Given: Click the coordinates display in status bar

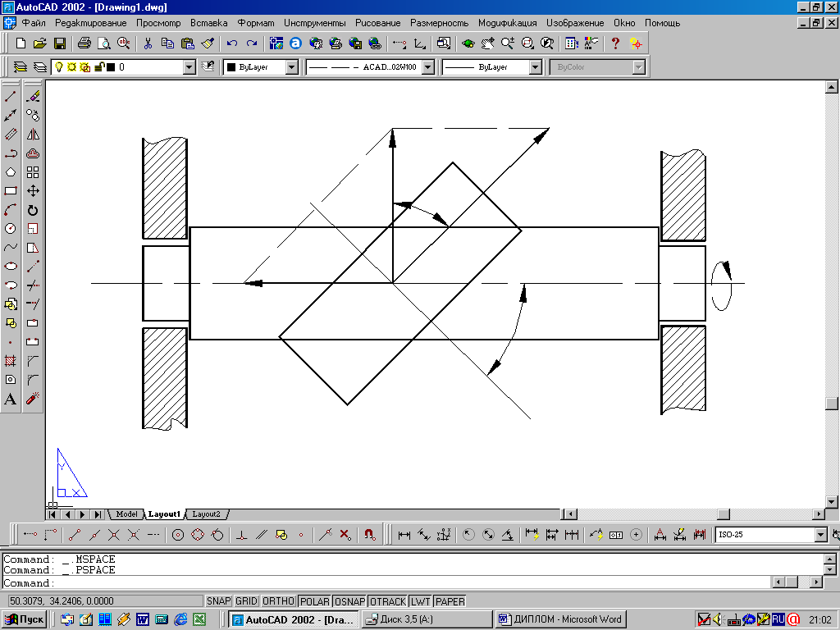Looking at the screenshot, I should point(105,601).
